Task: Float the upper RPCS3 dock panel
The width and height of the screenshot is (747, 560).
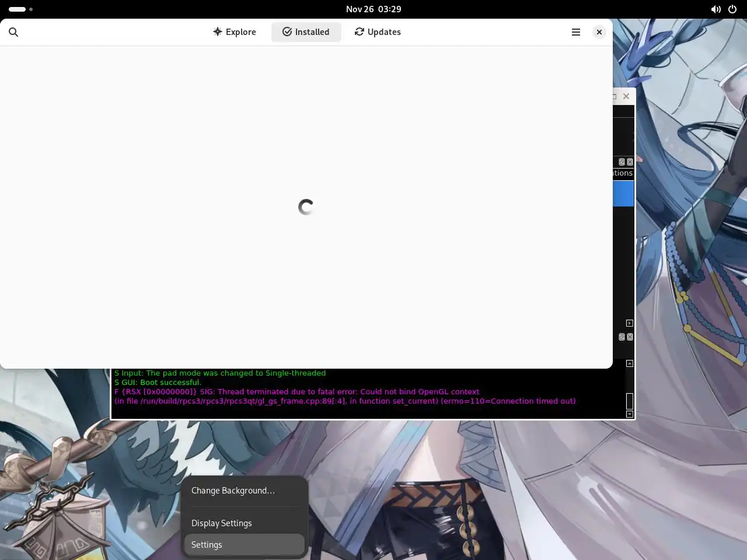Action: point(622,162)
